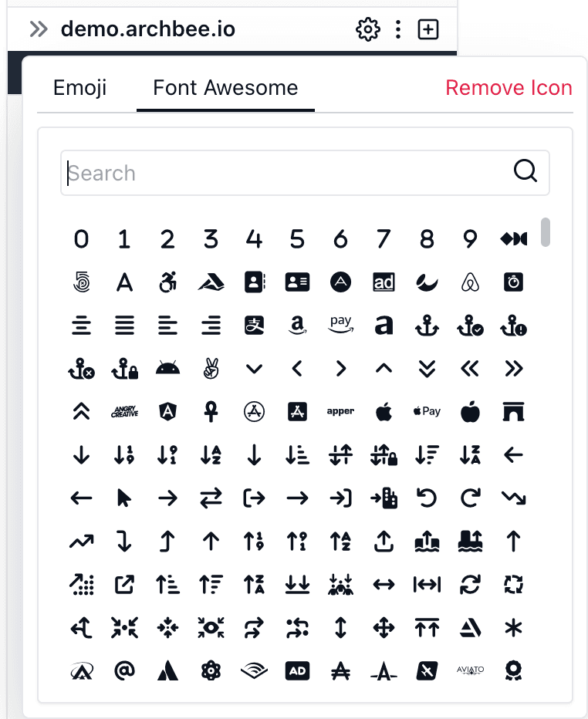The height and width of the screenshot is (719, 588).
Task: Pick the external link square arrow icon
Action: coord(124,584)
